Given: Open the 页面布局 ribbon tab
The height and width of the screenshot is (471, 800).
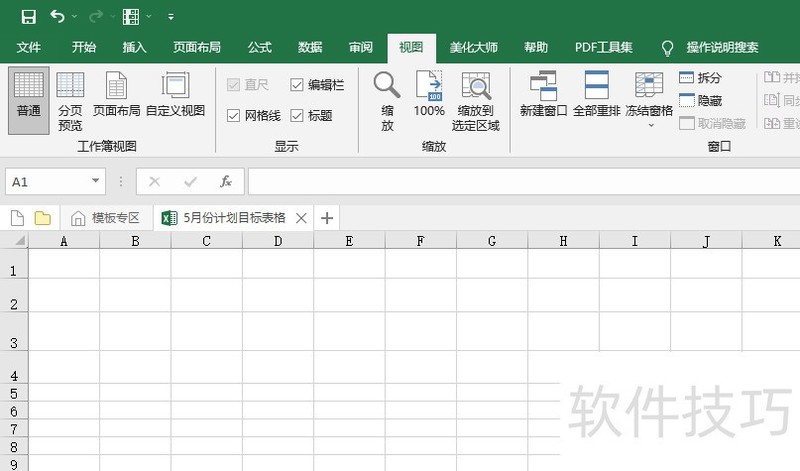Looking at the screenshot, I should point(197,47).
